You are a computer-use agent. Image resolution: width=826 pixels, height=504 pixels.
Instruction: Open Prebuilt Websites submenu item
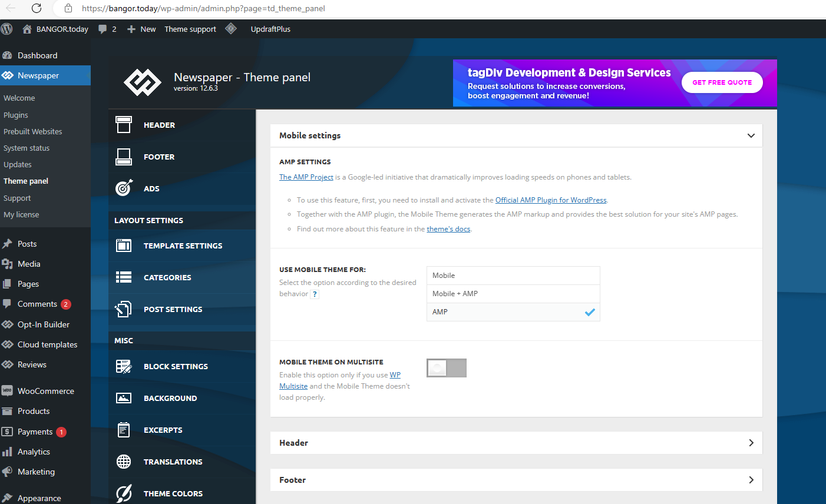point(33,132)
